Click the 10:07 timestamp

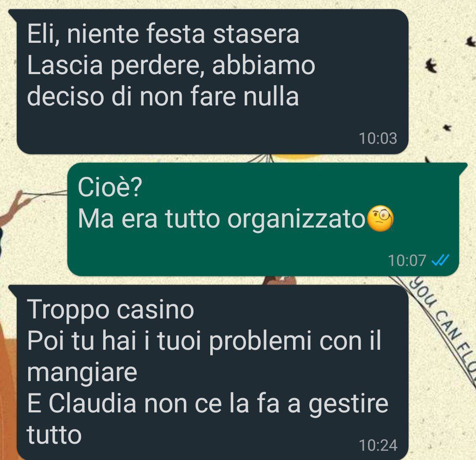click(x=407, y=261)
